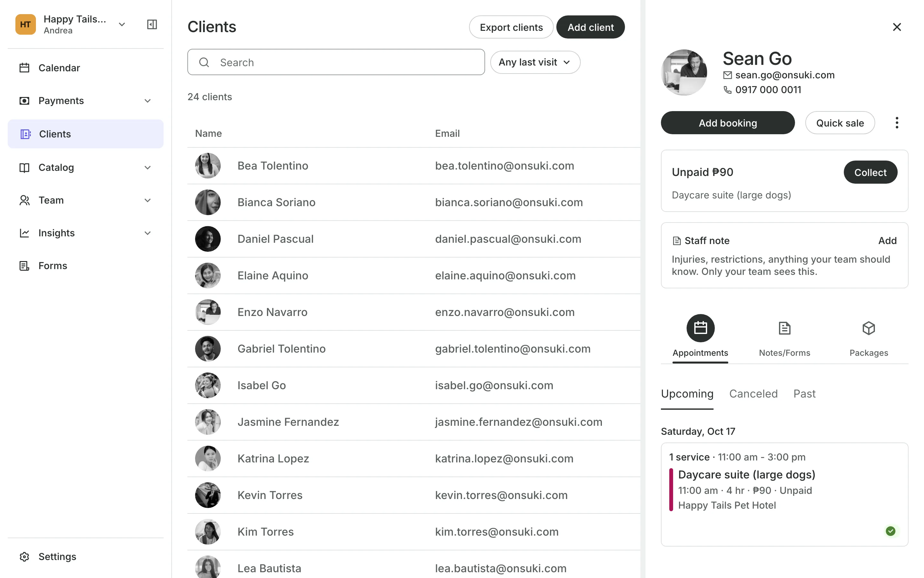Image resolution: width=924 pixels, height=578 pixels.
Task: Click the Add booking button
Action: 728,123
